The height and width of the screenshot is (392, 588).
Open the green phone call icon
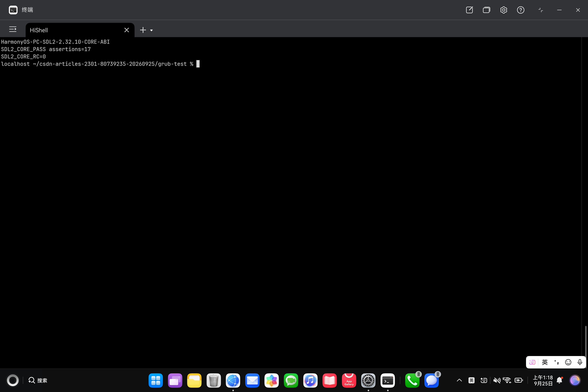tap(412, 380)
